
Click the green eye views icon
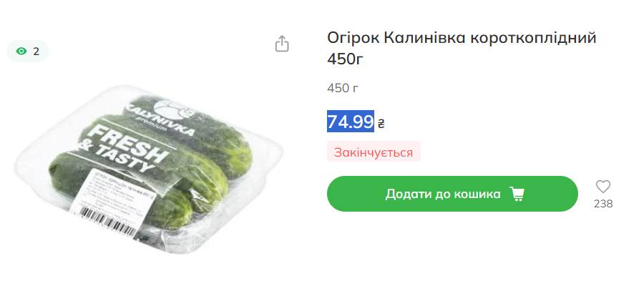click(21, 51)
